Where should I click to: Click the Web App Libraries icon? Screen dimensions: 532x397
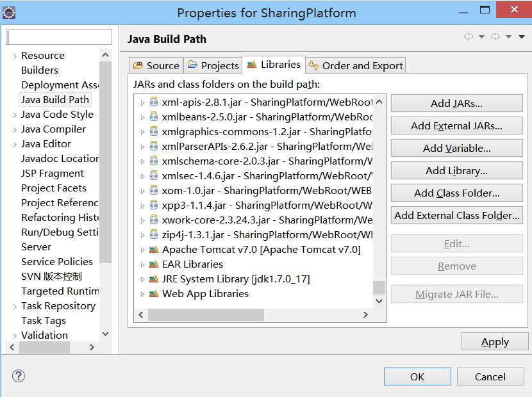[154, 293]
